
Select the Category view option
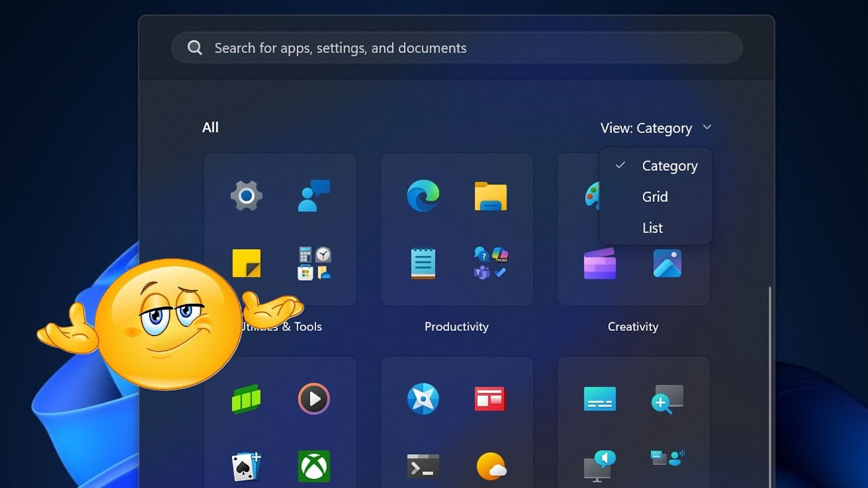point(656,166)
